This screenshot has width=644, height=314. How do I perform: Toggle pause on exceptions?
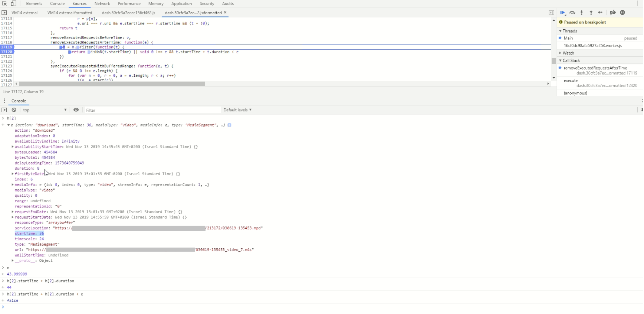click(622, 13)
